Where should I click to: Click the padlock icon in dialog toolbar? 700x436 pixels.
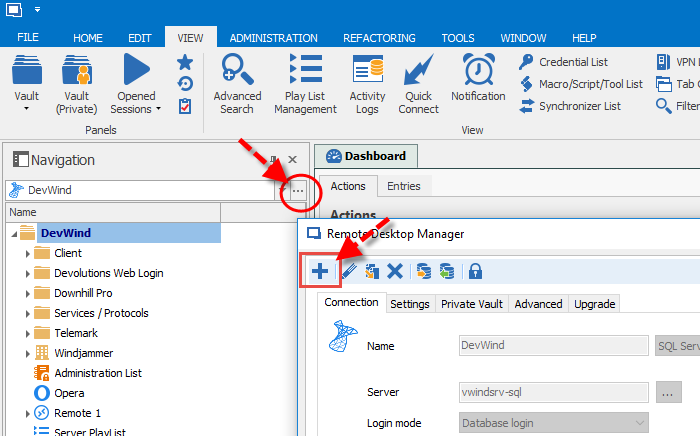pyautogui.click(x=475, y=271)
